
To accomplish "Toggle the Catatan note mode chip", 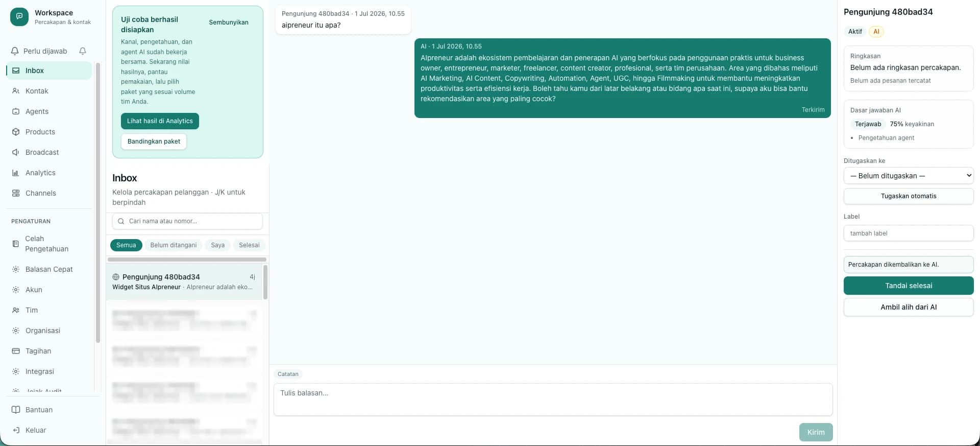I will (x=288, y=374).
